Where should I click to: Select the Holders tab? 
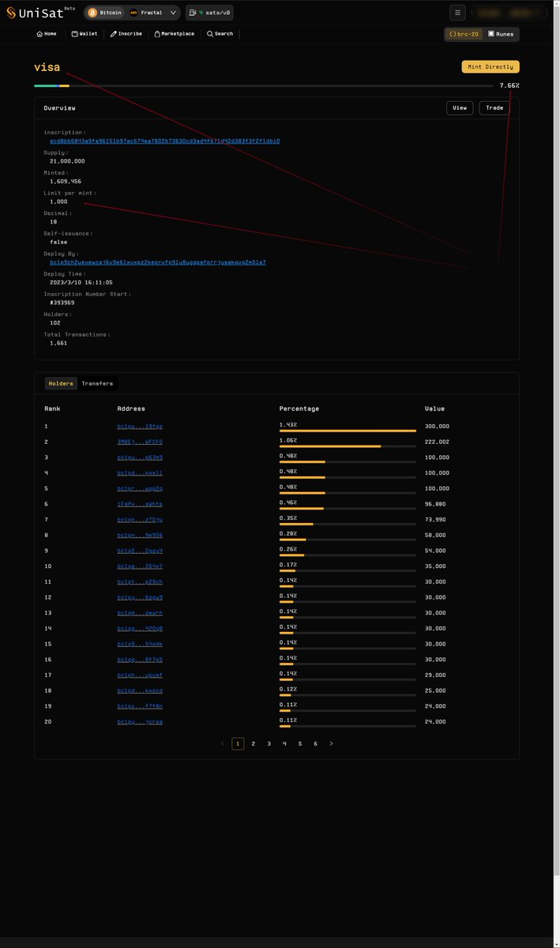point(61,384)
